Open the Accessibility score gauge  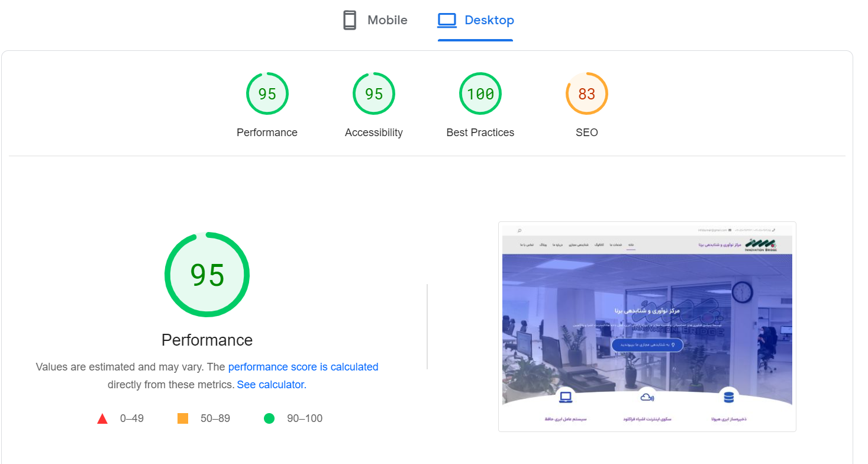[x=373, y=94]
